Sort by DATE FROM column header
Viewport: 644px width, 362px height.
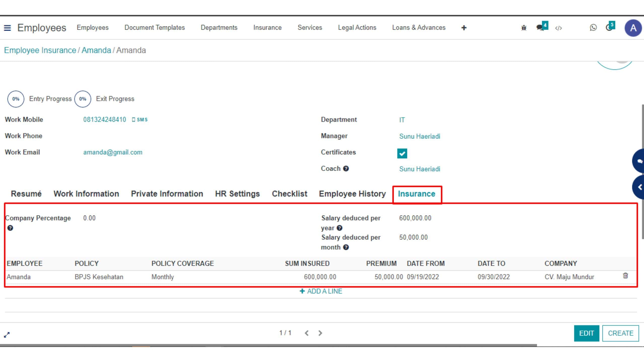point(426,263)
